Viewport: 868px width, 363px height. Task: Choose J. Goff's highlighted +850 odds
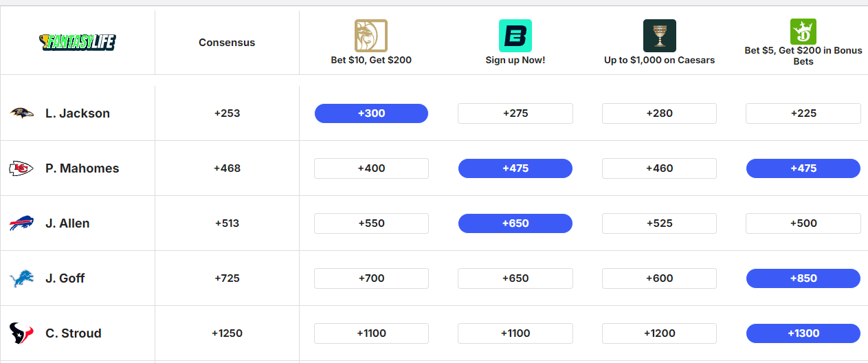point(803,278)
